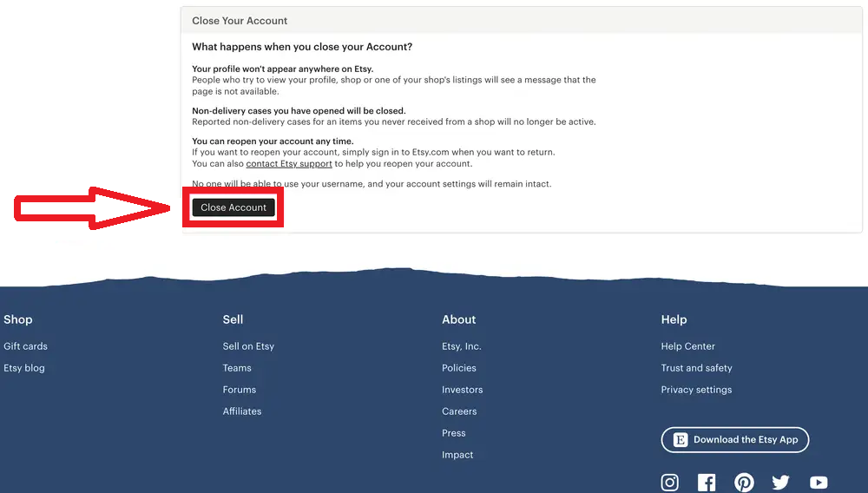Open the Forums footer link

pos(240,390)
